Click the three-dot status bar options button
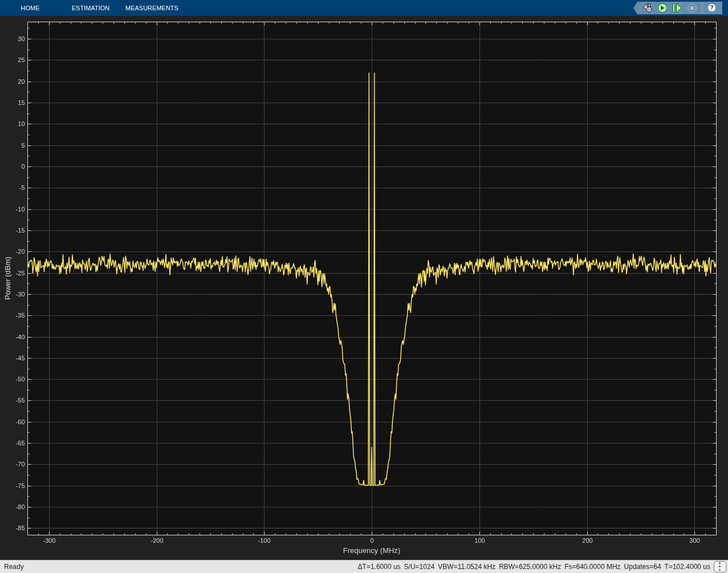 click(x=719, y=567)
